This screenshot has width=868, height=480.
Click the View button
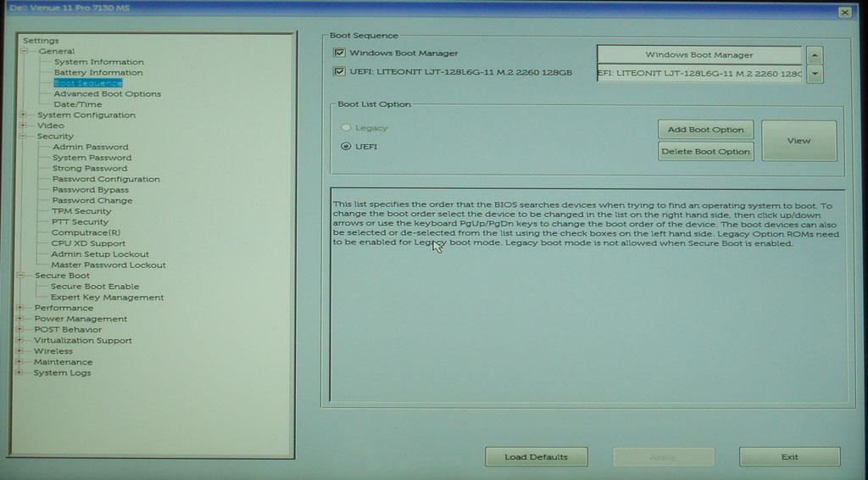point(798,141)
